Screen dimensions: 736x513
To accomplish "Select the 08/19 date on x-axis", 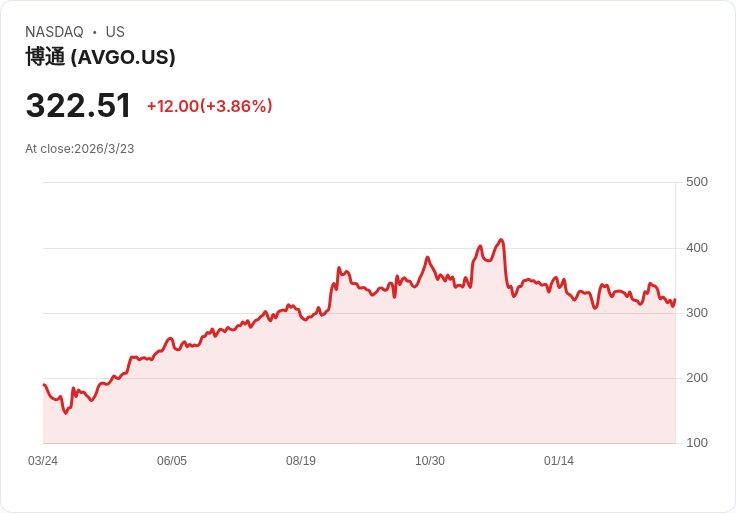I will [301, 461].
